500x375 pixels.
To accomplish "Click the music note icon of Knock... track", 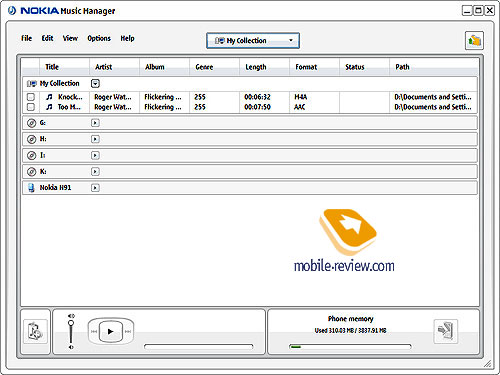I will [49, 97].
